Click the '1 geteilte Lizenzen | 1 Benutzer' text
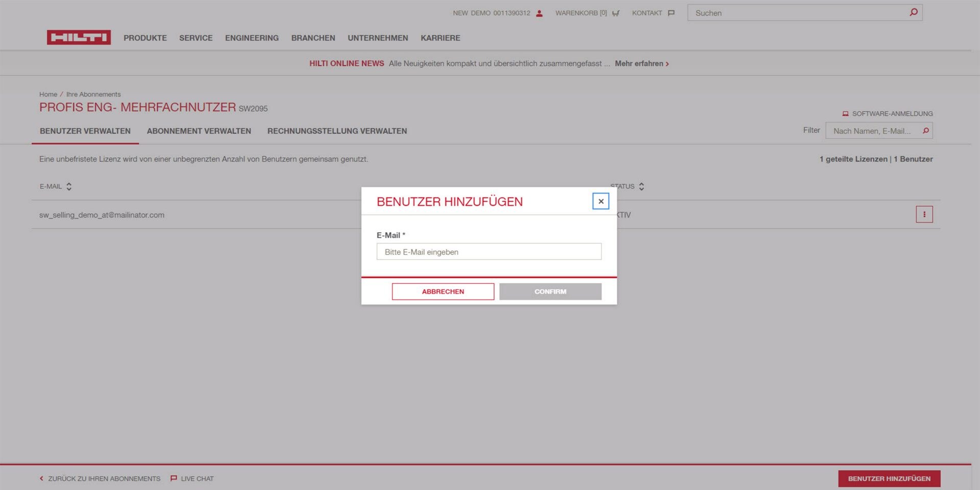 tap(876, 159)
